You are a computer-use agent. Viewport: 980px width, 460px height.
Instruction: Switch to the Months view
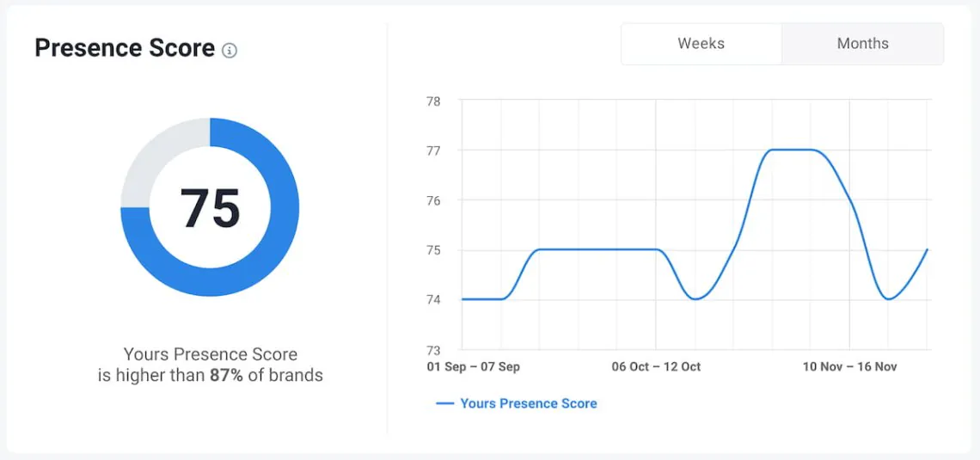click(862, 44)
